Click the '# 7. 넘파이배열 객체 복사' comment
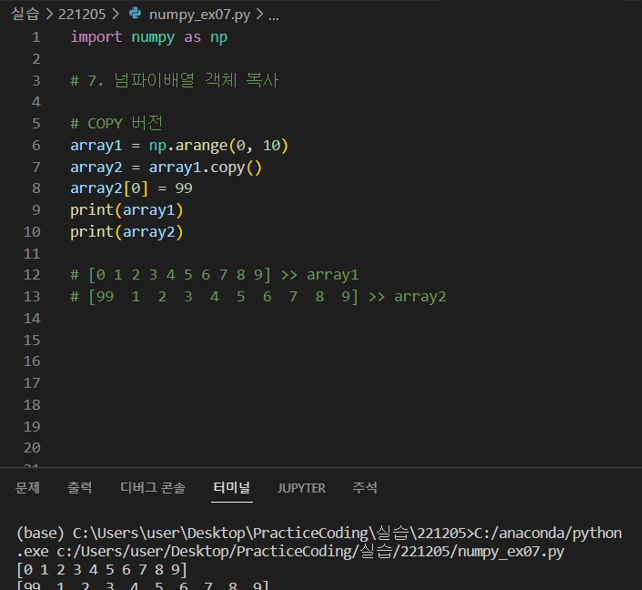Screen dimensions: 642x590 [174, 80]
